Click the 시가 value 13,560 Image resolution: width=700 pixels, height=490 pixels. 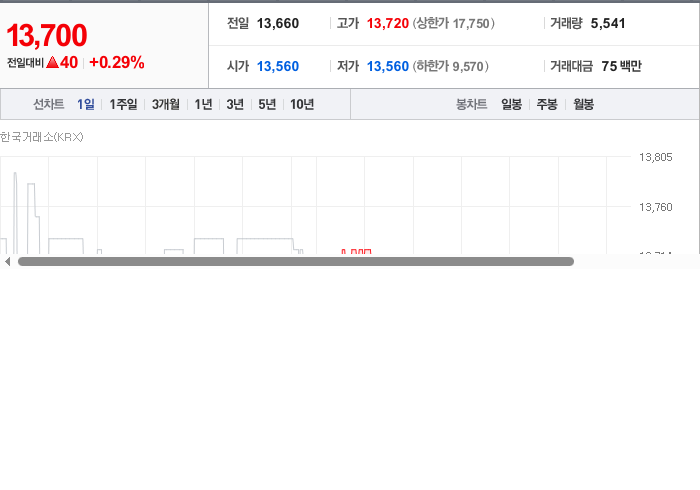click(x=278, y=66)
